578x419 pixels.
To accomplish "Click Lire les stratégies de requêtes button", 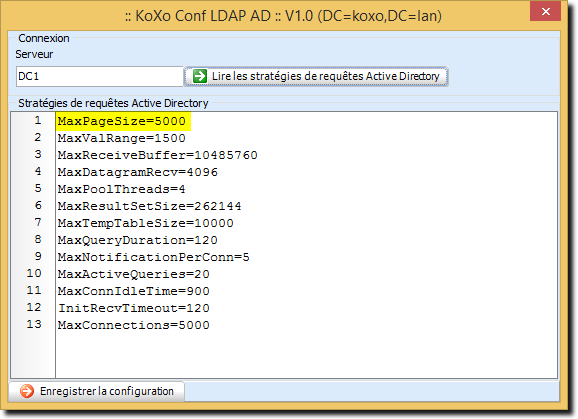I will 316,76.
